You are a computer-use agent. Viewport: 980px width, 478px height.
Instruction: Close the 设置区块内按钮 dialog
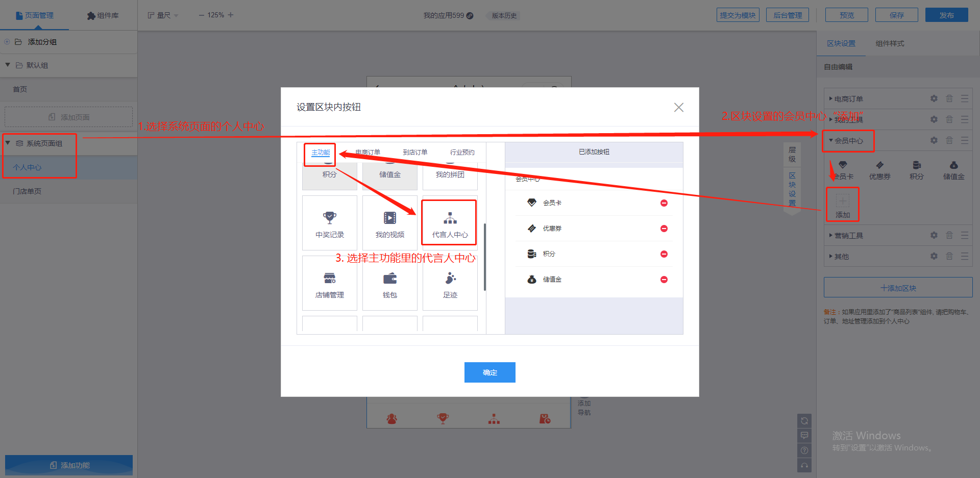(678, 107)
